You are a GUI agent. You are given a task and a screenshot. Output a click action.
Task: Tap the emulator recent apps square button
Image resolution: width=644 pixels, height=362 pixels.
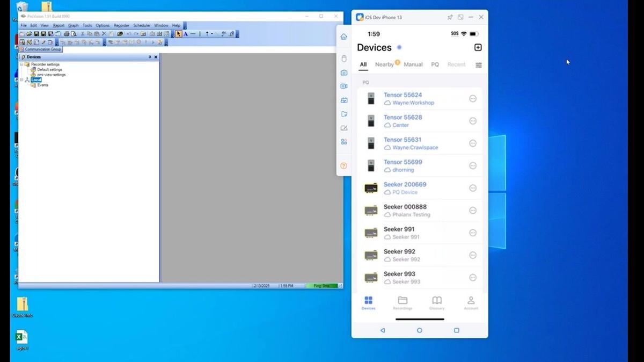457,330
